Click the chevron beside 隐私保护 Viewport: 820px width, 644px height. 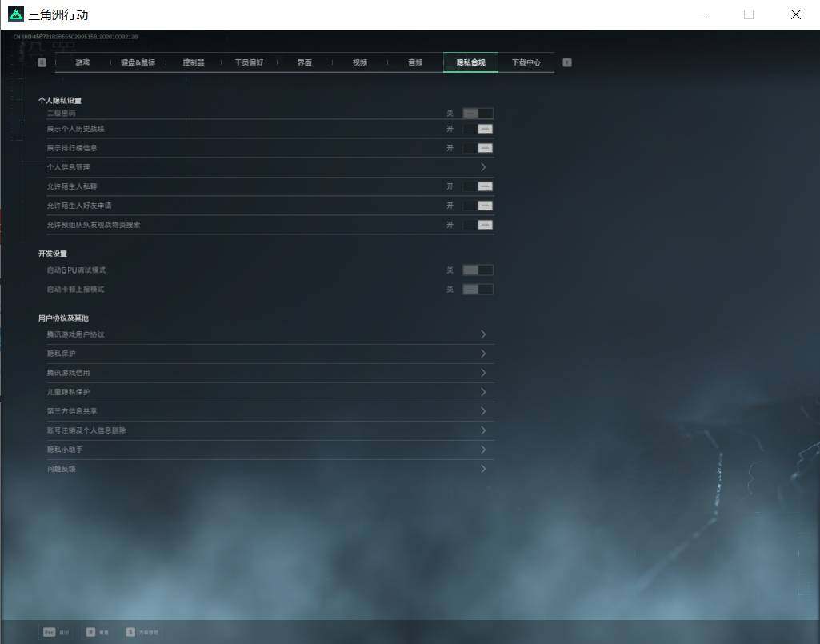pyautogui.click(x=483, y=354)
